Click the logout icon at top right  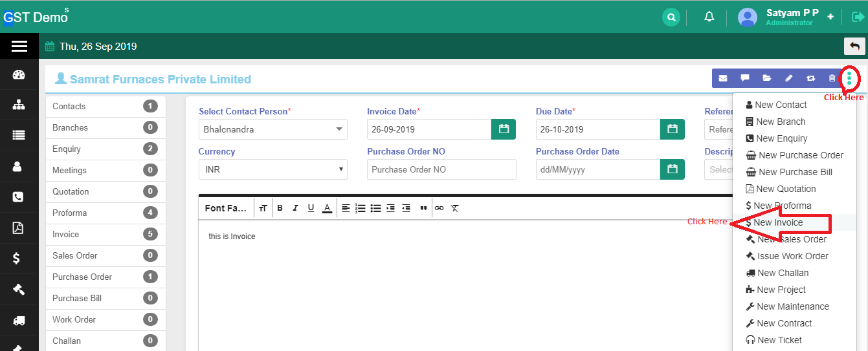[x=858, y=17]
